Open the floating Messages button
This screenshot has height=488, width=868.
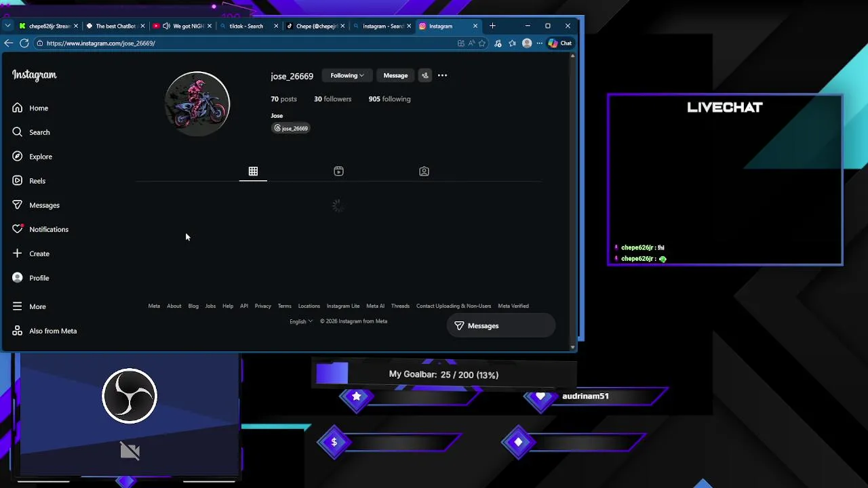point(500,326)
